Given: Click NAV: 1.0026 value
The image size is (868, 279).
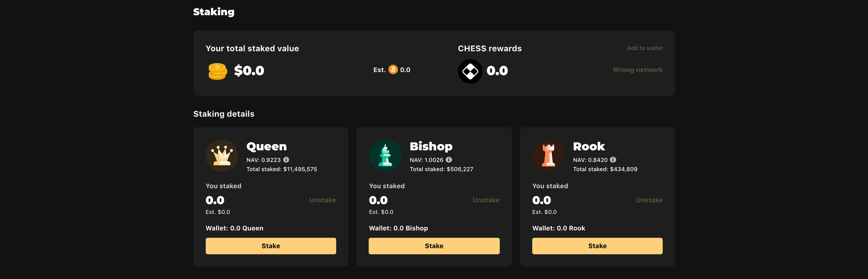Looking at the screenshot, I should coord(427,160).
